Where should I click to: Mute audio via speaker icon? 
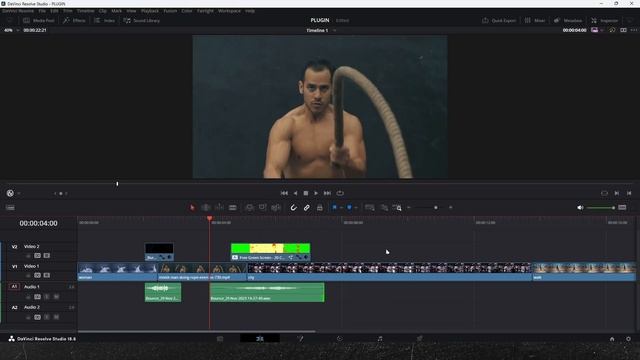pyautogui.click(x=580, y=208)
